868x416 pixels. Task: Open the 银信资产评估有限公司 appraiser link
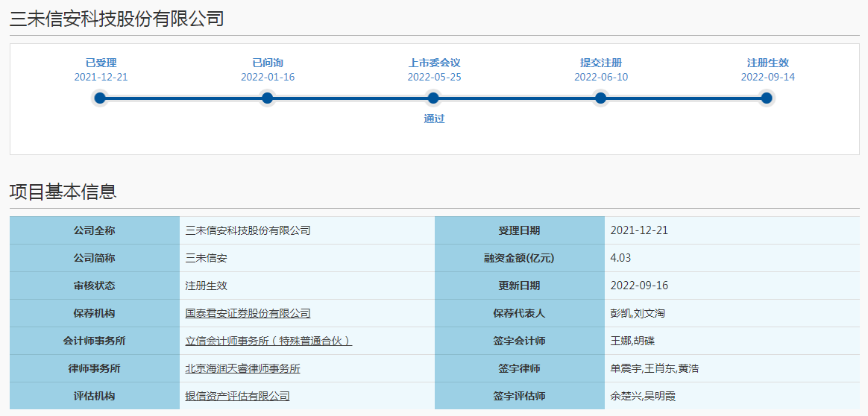[x=237, y=396]
